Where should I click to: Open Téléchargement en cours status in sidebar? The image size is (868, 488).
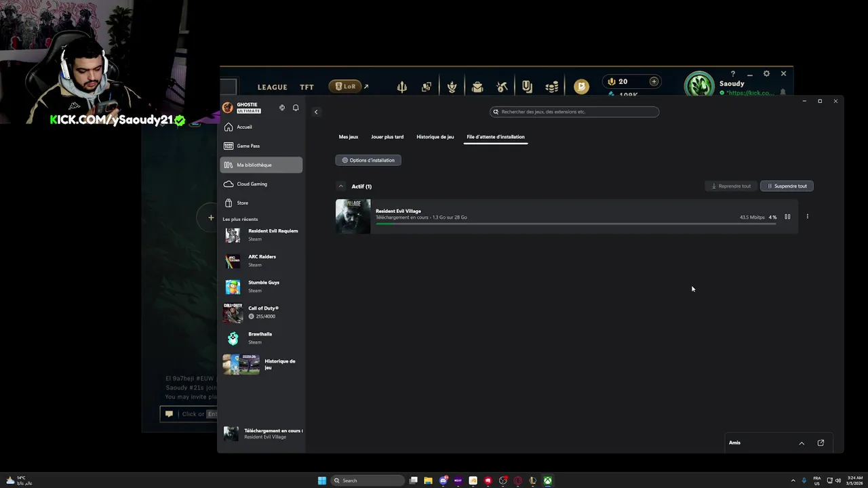click(x=263, y=434)
